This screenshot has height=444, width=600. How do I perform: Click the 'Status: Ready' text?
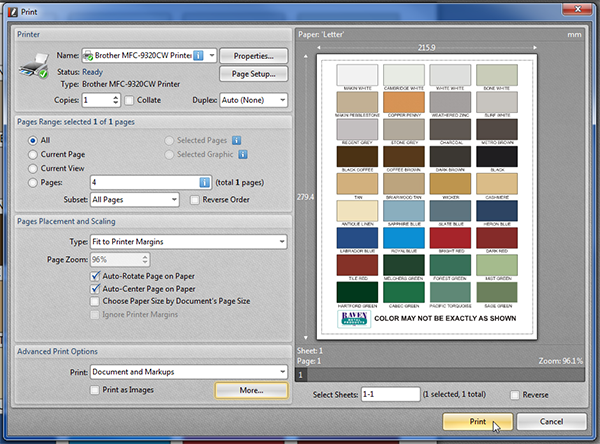tap(80, 72)
